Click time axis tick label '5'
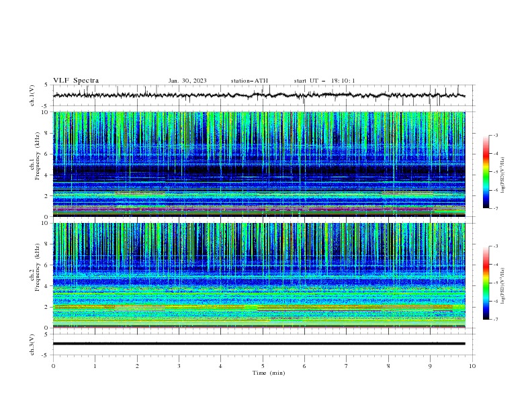Image resolution: width=532 pixels, height=411 pixels. pos(263,366)
